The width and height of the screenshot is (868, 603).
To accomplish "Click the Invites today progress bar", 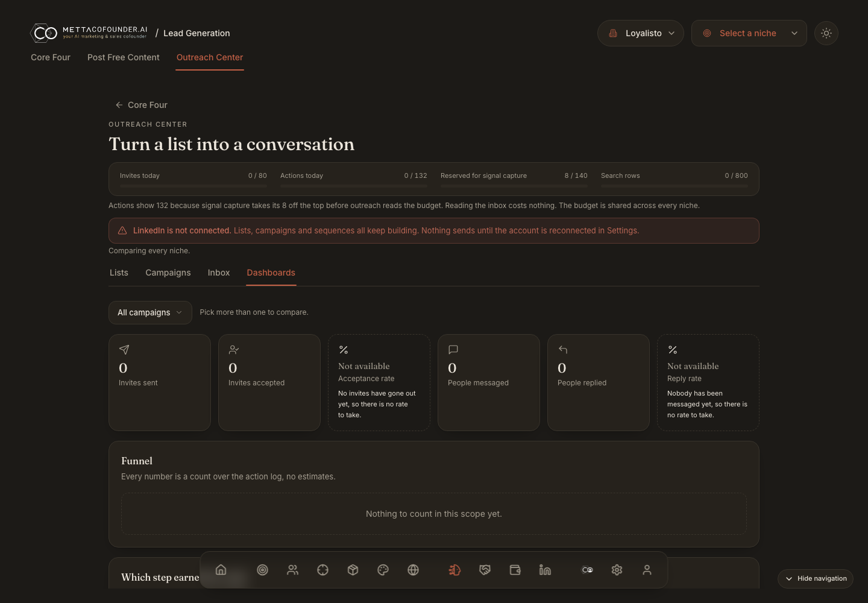I will pyautogui.click(x=193, y=186).
